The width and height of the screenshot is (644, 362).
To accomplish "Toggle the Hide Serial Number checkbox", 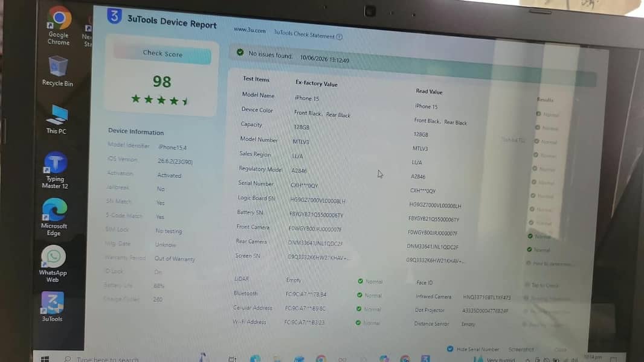I will point(450,349).
